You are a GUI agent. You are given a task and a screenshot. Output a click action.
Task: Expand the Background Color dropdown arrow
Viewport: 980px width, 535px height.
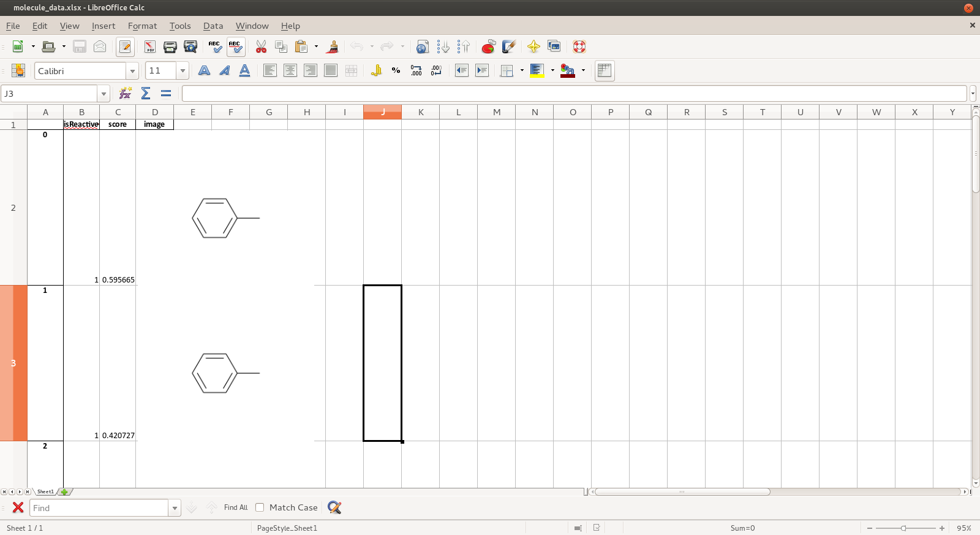coord(552,70)
